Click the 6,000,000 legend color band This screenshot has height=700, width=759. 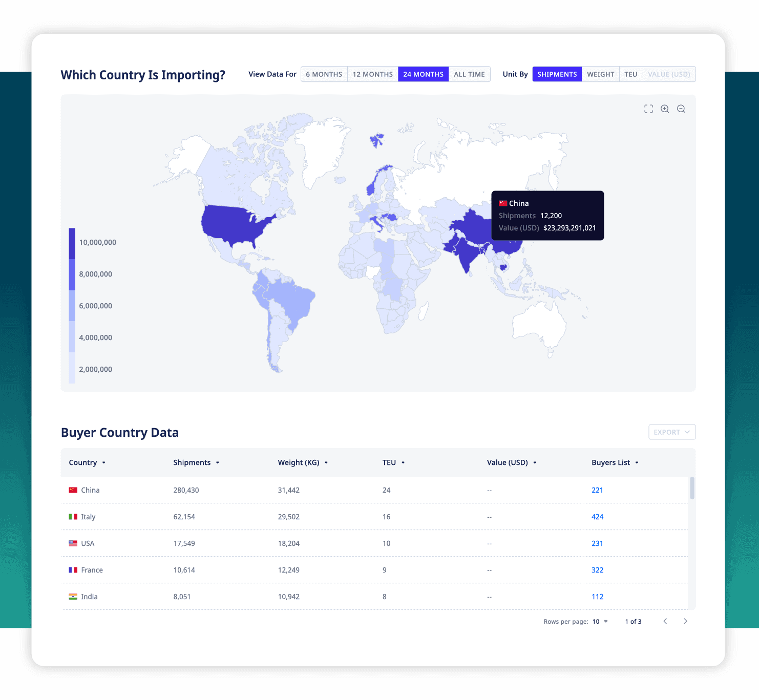[72, 306]
